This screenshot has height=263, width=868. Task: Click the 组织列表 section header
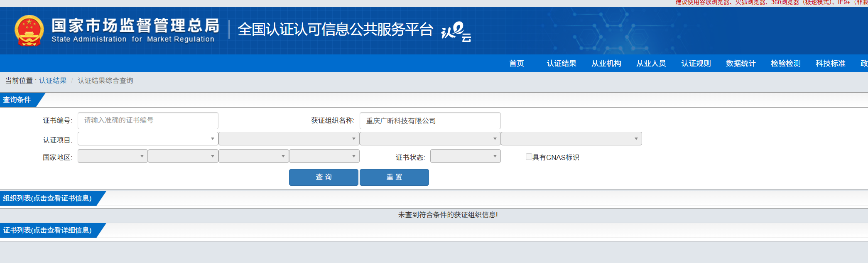47,198
